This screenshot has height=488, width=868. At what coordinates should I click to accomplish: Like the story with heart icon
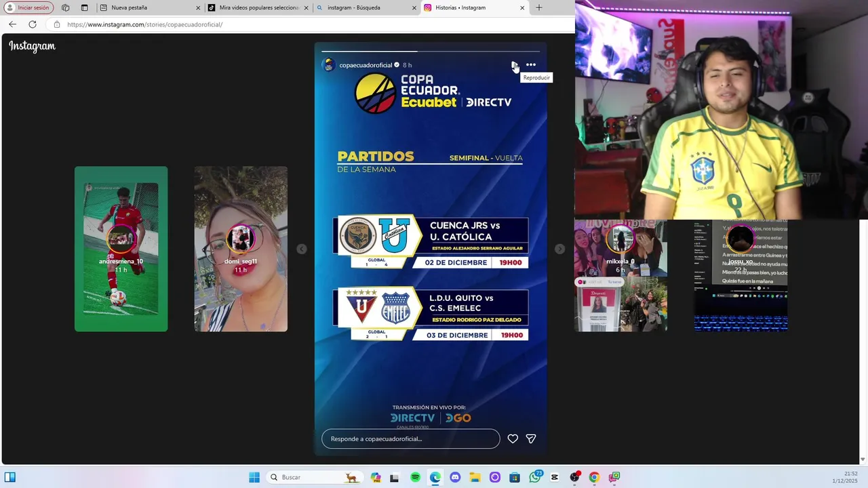tap(513, 439)
